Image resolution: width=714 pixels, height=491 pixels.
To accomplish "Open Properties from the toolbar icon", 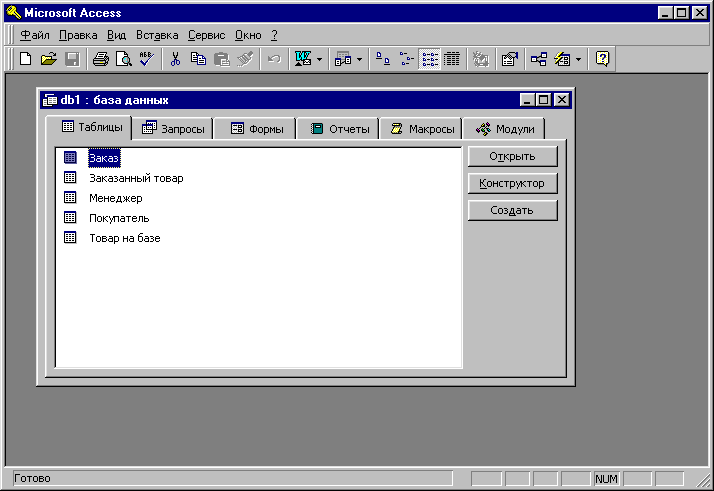I will [510, 59].
